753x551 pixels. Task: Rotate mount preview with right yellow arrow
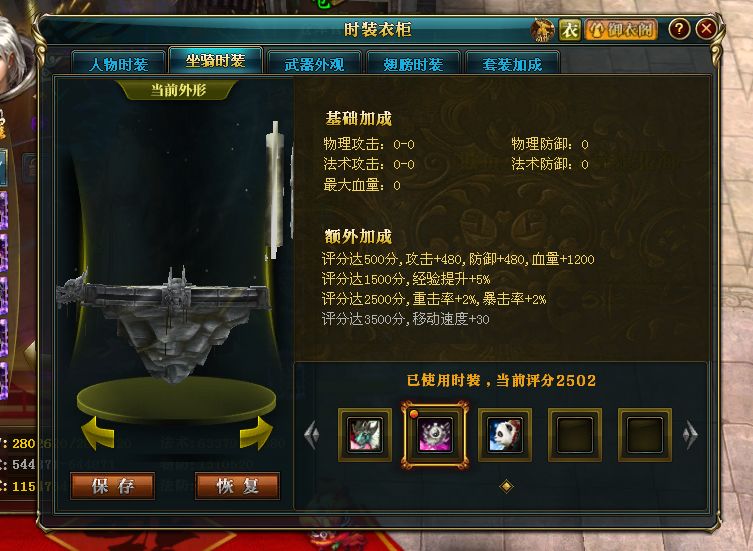click(x=256, y=433)
